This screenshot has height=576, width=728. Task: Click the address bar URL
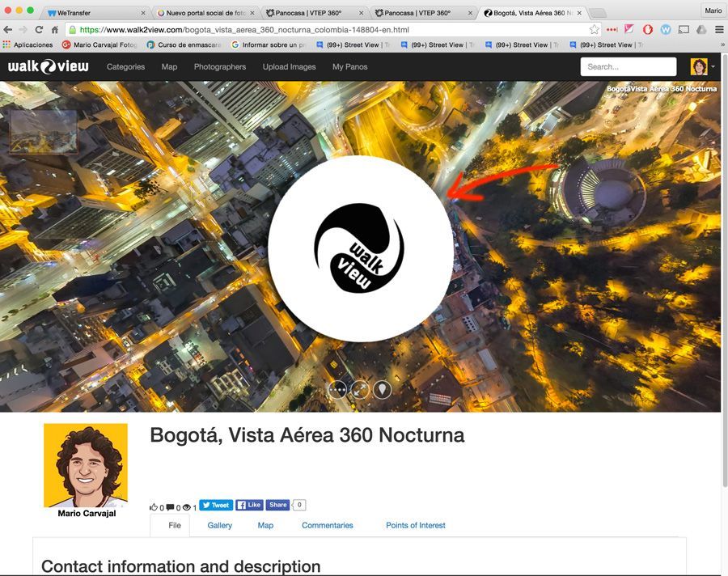tap(244, 30)
